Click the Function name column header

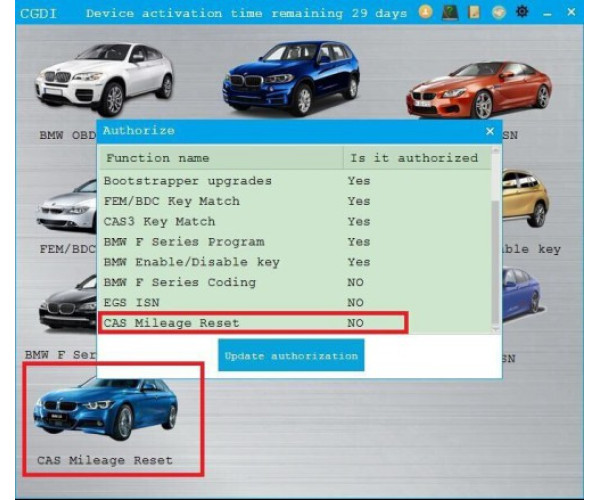221,158
